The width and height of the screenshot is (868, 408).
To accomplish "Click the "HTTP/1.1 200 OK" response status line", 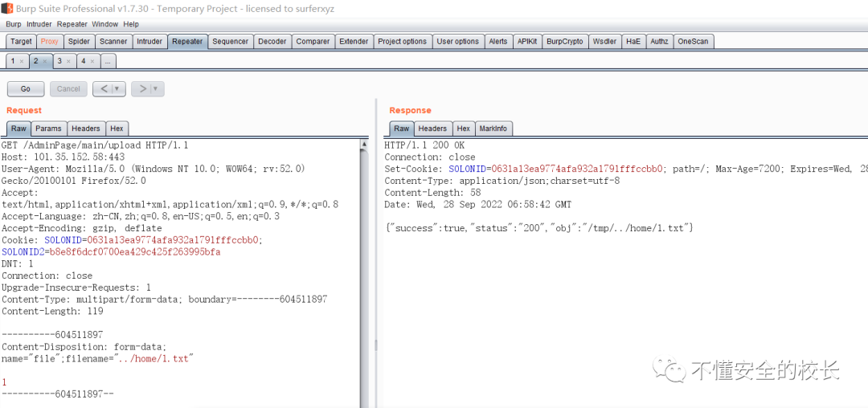I will (x=424, y=145).
